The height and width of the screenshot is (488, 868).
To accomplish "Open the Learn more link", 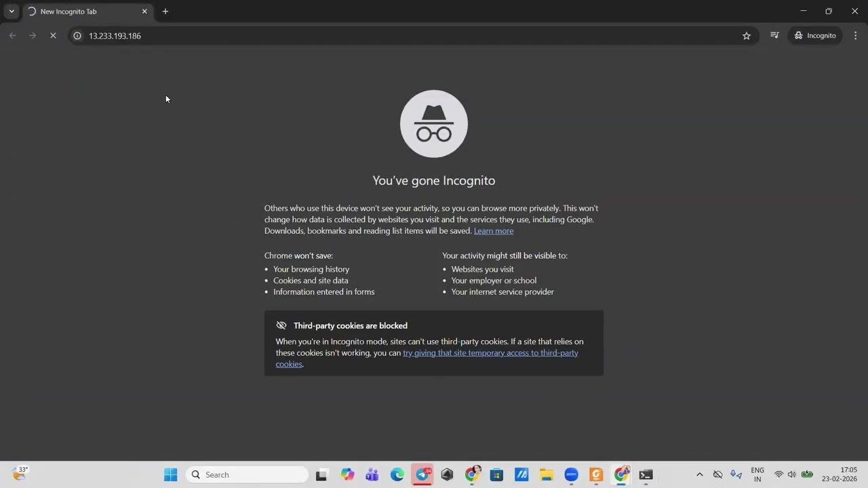I will click(x=494, y=231).
